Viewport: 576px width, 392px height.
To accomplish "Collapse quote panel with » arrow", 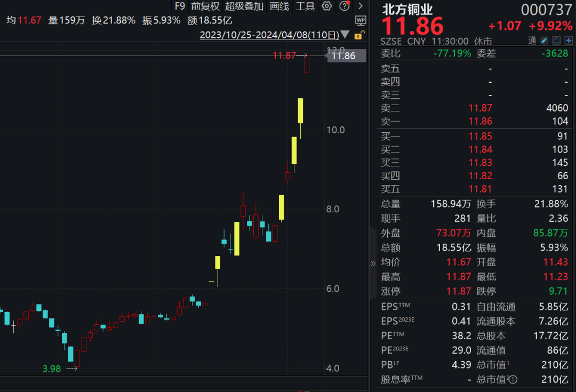I will (373, 263).
